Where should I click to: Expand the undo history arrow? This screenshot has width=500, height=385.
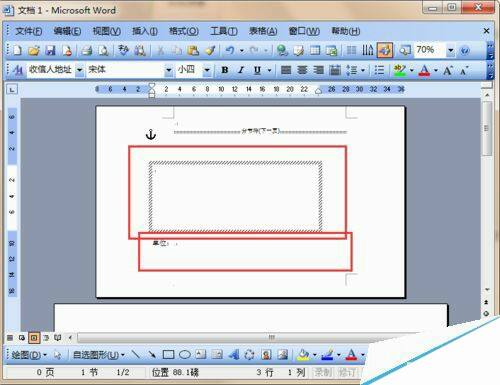pos(241,50)
